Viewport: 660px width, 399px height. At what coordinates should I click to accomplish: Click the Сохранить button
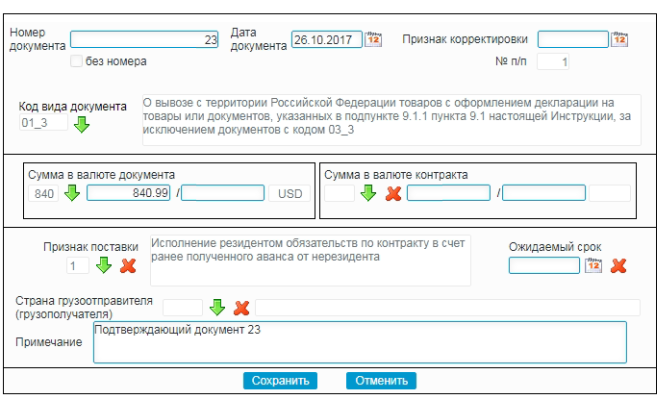click(x=280, y=380)
